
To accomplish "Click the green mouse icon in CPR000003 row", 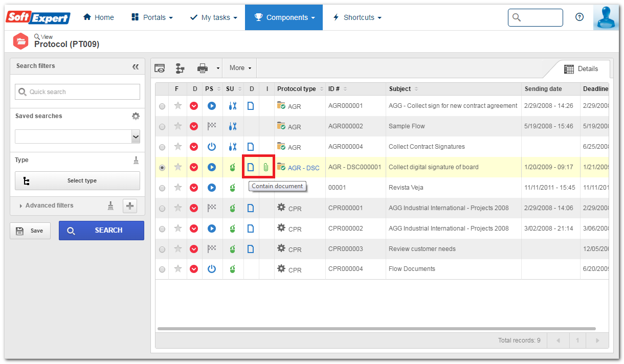I will (233, 249).
